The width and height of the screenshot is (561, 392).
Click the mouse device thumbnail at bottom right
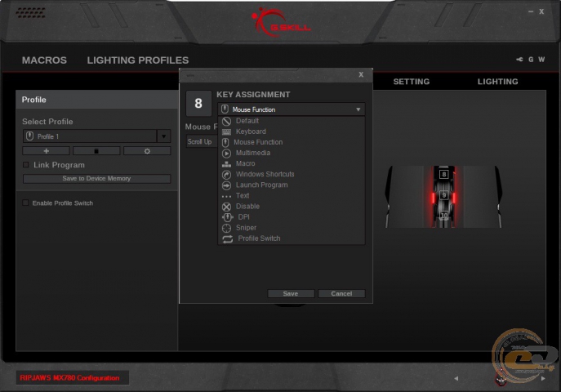coord(501,378)
